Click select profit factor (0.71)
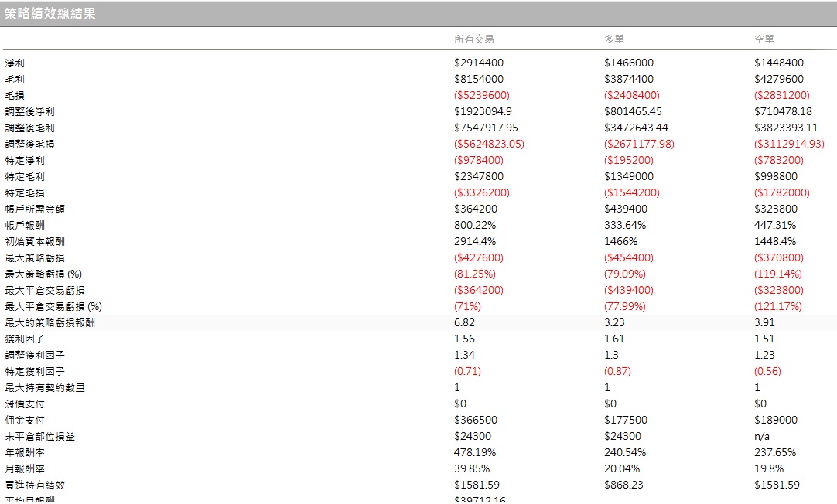 click(467, 372)
